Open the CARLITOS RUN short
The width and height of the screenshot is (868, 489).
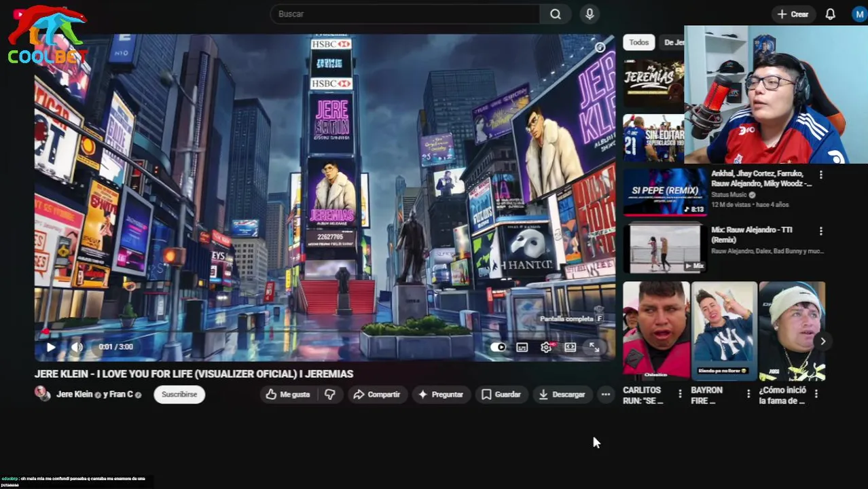(x=656, y=331)
